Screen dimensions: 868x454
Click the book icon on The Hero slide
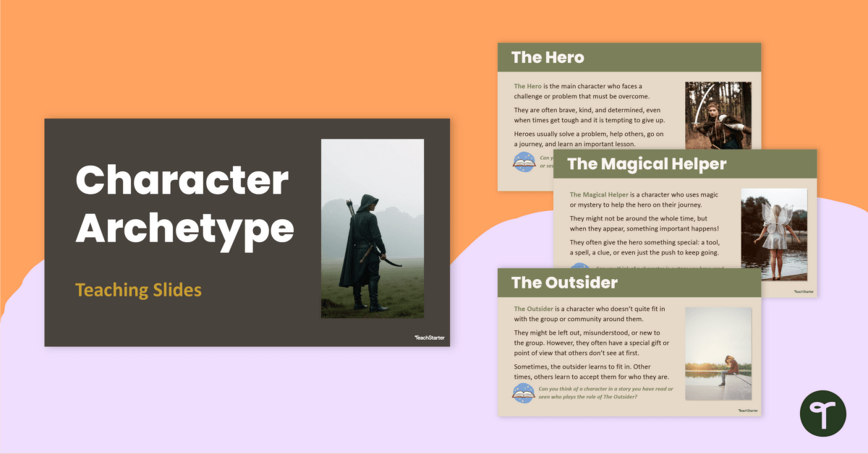click(x=524, y=162)
